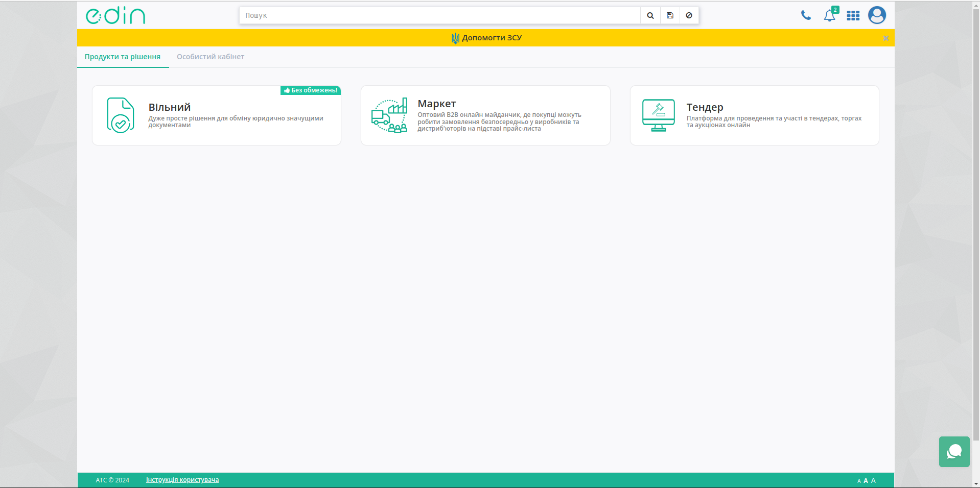Focus the Пошук search field
This screenshot has height=488, width=980.
(x=440, y=15)
